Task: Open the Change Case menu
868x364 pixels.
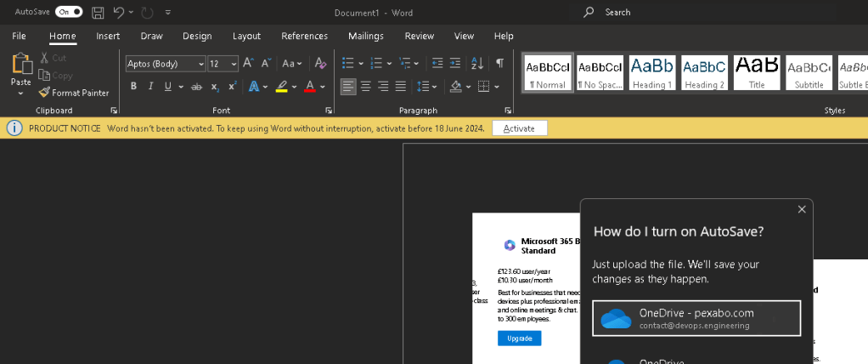Action: tap(291, 63)
